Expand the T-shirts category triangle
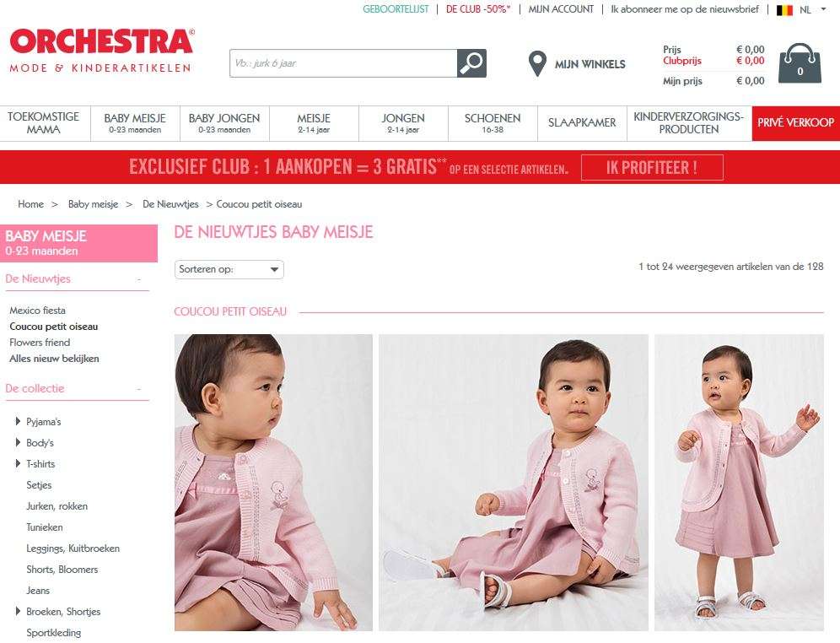 [19, 463]
